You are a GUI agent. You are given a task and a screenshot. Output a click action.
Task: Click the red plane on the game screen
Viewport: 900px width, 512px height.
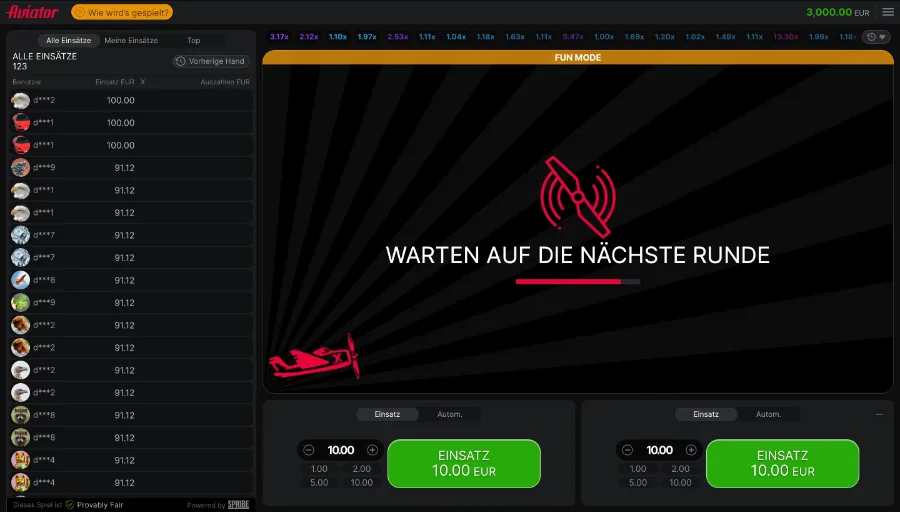pos(314,357)
